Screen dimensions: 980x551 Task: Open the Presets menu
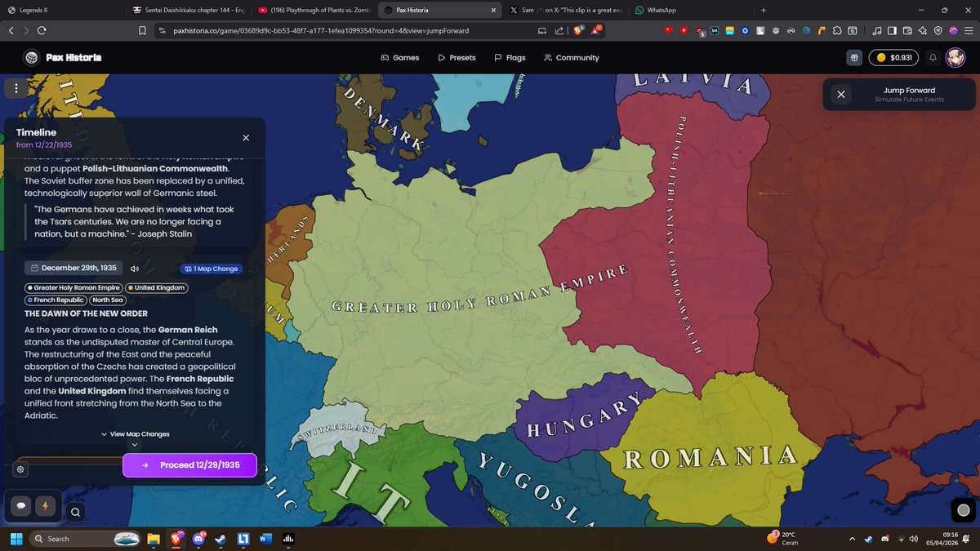click(x=457, y=58)
